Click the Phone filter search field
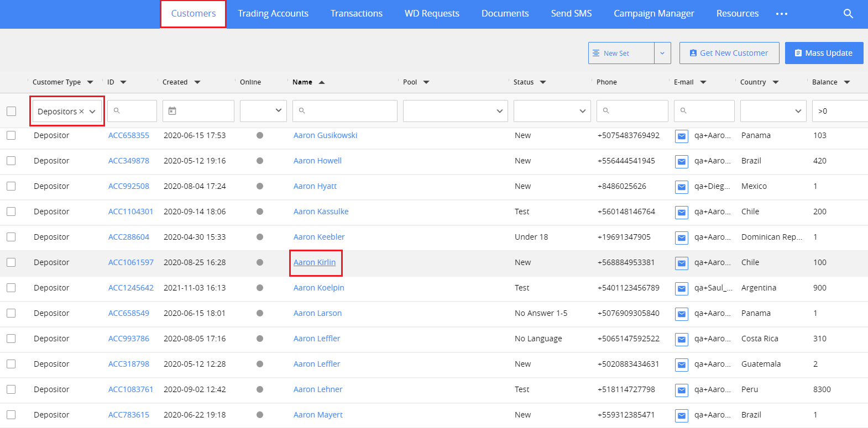 (x=632, y=111)
